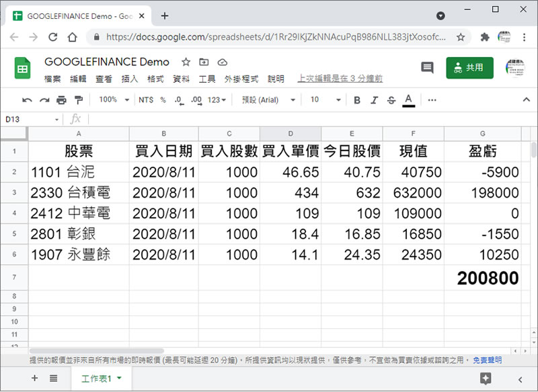This screenshot has height=392, width=538.
Task: Open the 123 number format dropdown
Action: [x=217, y=100]
